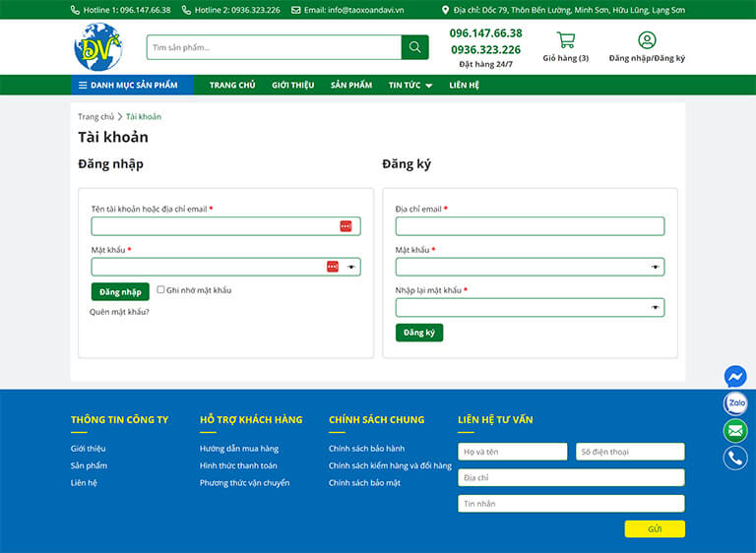Open Messenger chat floating icon
This screenshot has width=756, height=553.
pyautogui.click(x=735, y=377)
